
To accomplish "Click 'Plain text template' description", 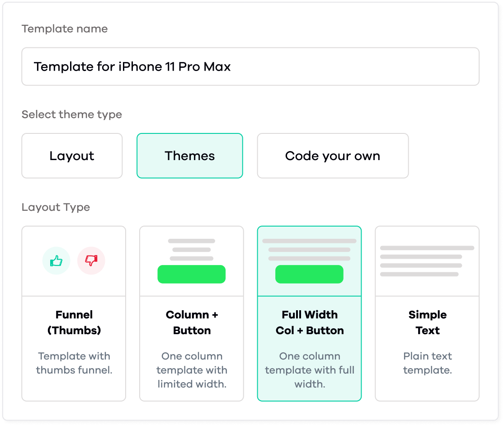I will click(x=428, y=363).
